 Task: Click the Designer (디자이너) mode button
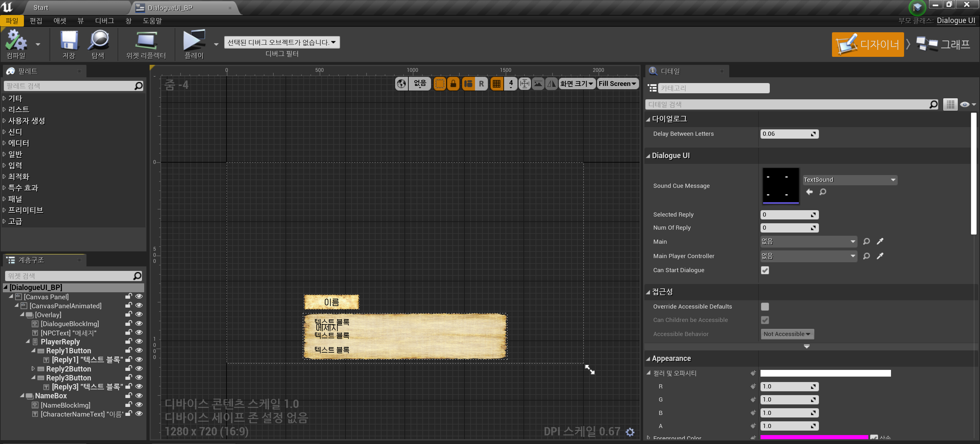click(x=867, y=44)
